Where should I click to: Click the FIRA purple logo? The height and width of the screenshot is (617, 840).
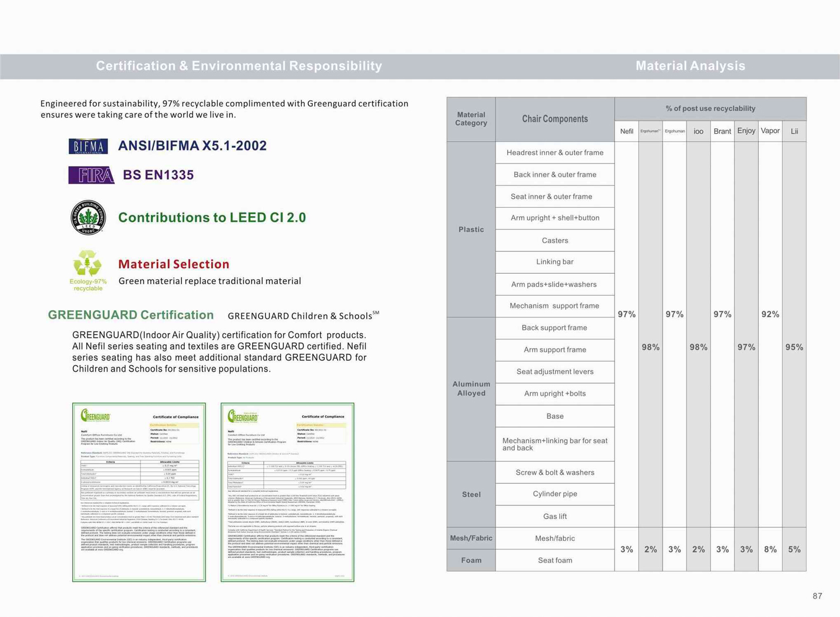pyautogui.click(x=91, y=175)
